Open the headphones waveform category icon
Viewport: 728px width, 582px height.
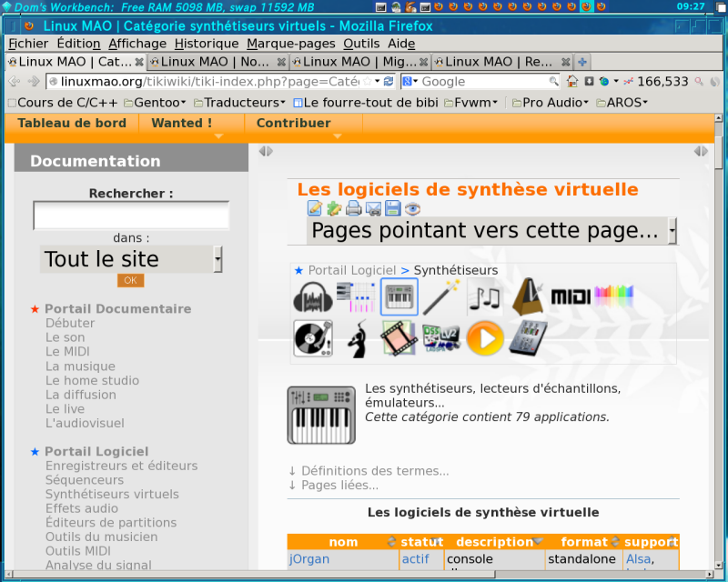point(313,297)
